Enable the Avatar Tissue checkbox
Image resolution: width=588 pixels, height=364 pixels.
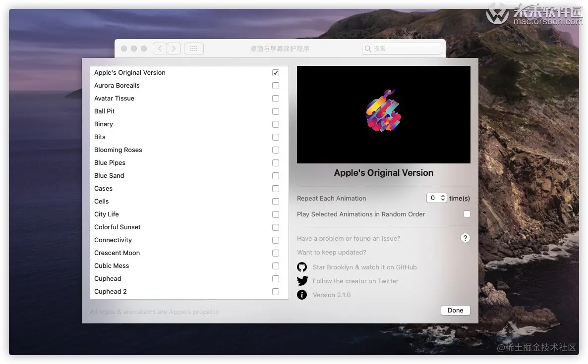276,99
